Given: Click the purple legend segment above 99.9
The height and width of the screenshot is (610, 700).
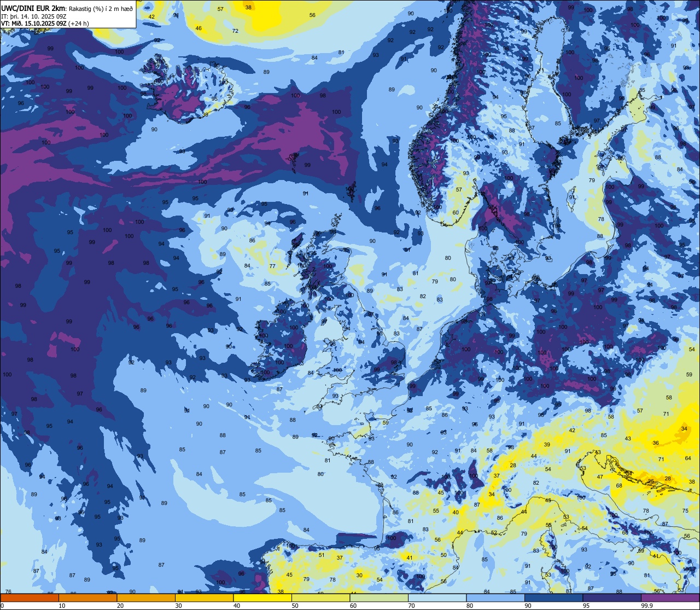Looking at the screenshot, I should click(x=670, y=598).
